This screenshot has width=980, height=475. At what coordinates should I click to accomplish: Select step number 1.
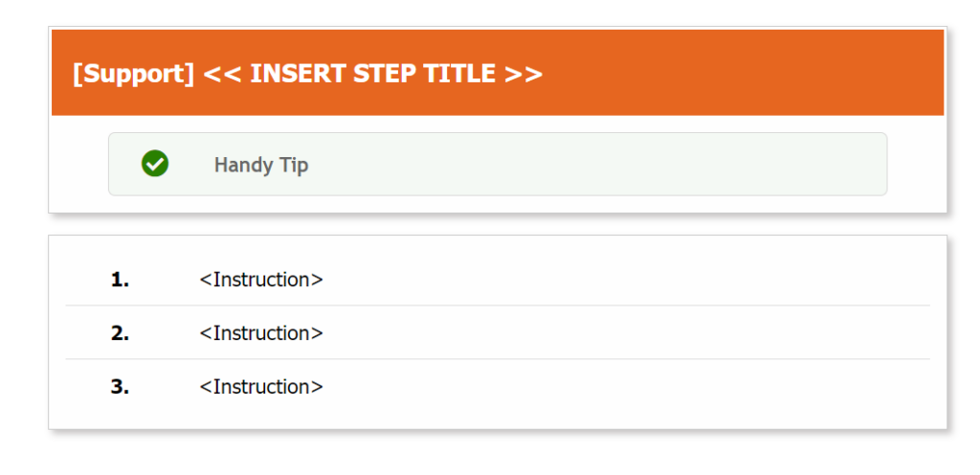click(x=120, y=280)
